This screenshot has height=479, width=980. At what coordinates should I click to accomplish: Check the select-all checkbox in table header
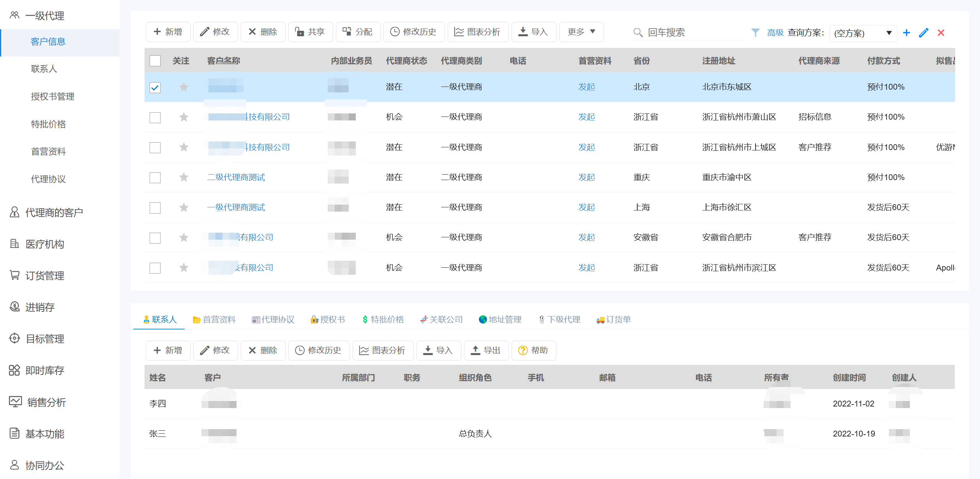click(155, 61)
